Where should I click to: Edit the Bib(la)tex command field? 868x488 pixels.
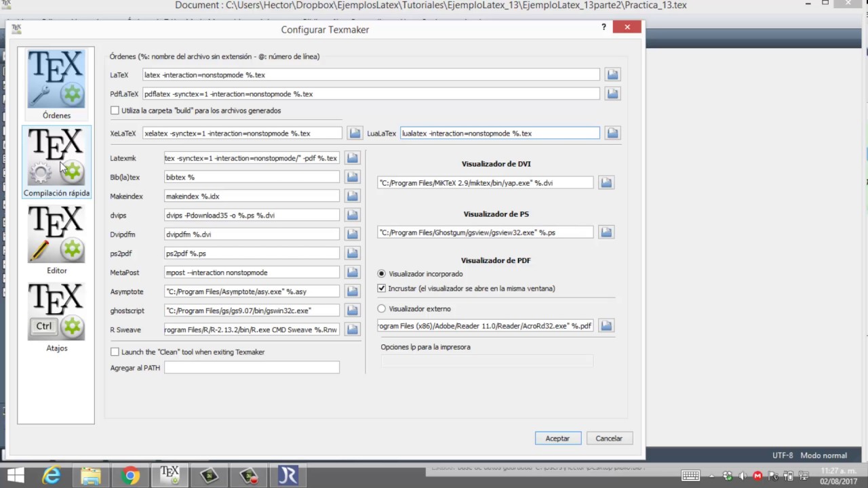tap(252, 177)
